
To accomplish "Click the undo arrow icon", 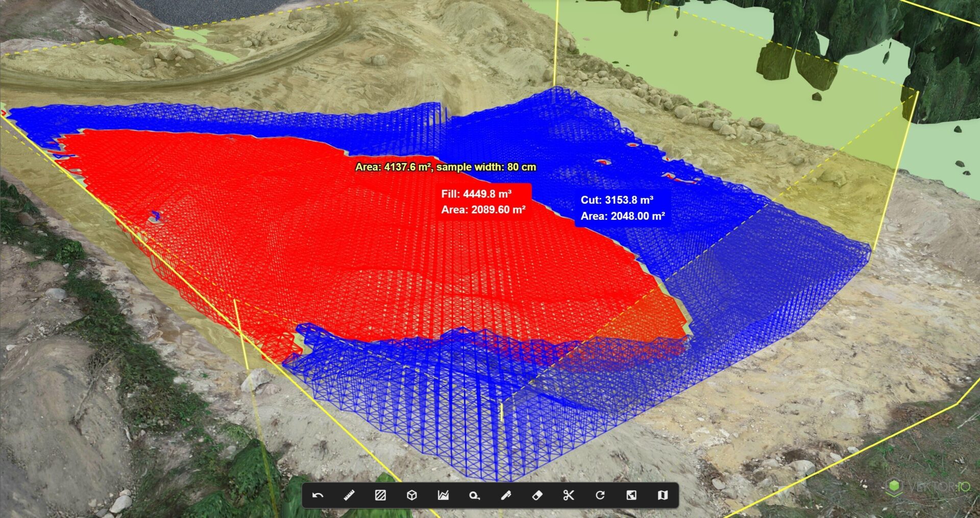I will coord(318,496).
